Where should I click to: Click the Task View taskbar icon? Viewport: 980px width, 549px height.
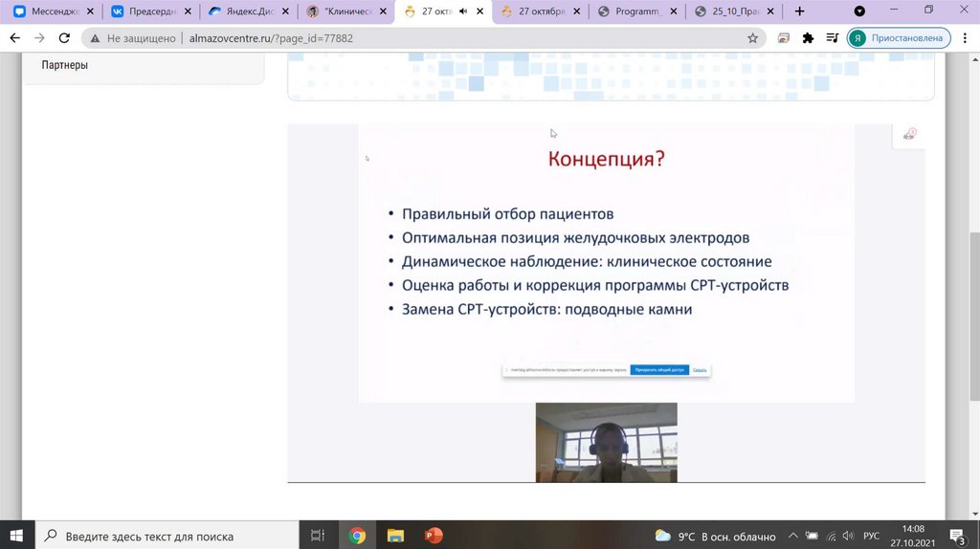319,536
